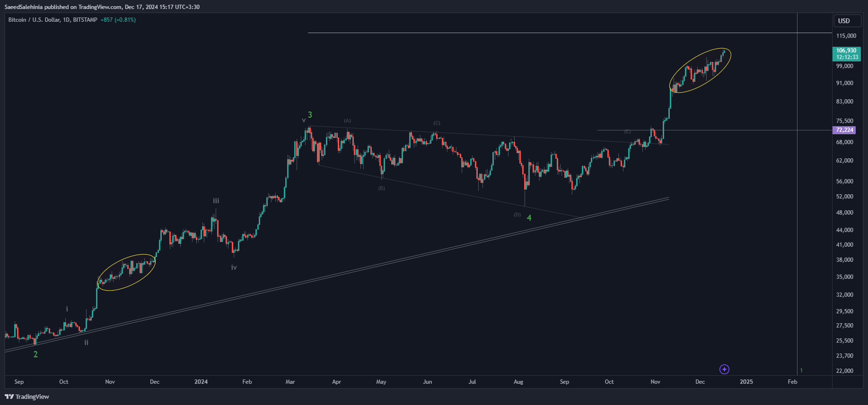Click the 29,500 price axis label
This screenshot has height=405, width=868.
click(845, 311)
